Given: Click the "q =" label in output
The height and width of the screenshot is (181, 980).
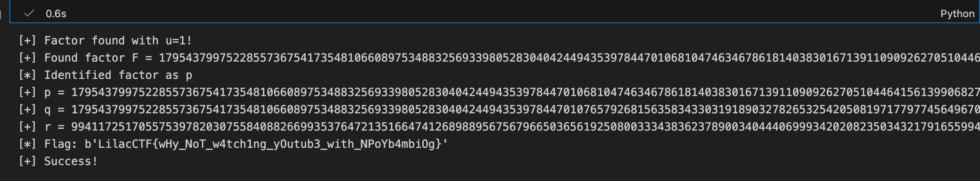Looking at the screenshot, I should [54, 109].
